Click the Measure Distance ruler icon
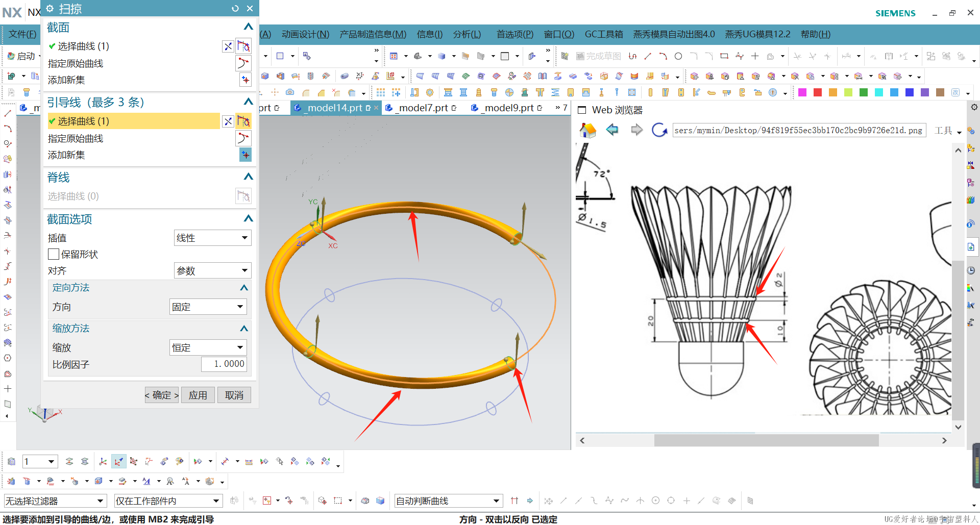Screen dimensions: 980x525 click(x=249, y=461)
